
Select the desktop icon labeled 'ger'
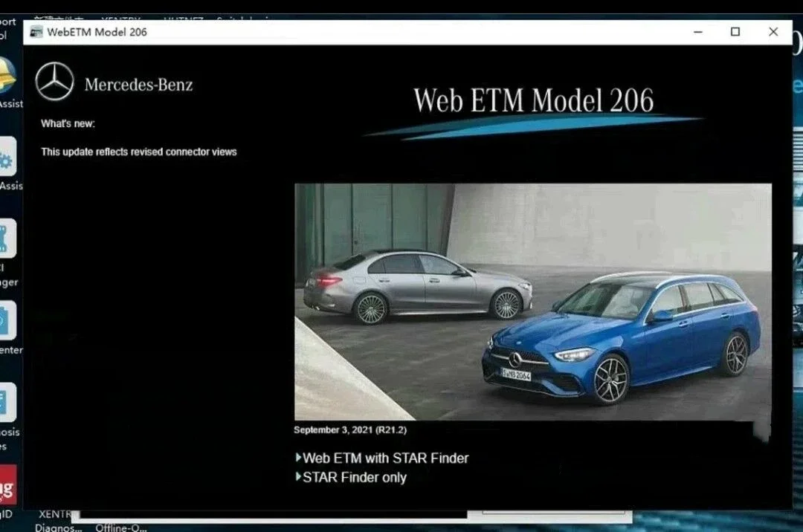pyautogui.click(x=7, y=239)
